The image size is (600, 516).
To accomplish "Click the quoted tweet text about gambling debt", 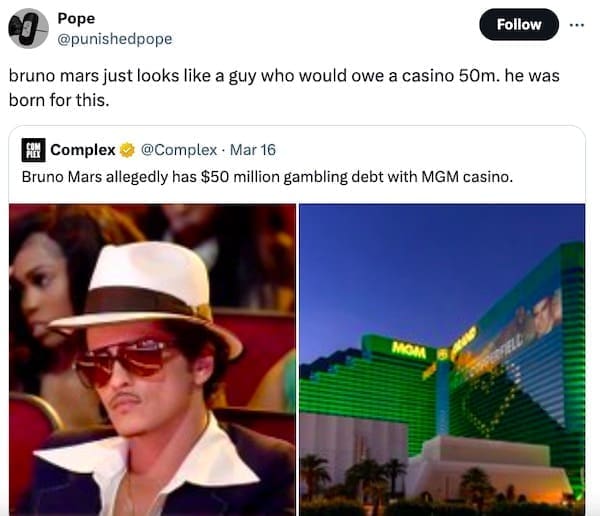I will point(267,177).
